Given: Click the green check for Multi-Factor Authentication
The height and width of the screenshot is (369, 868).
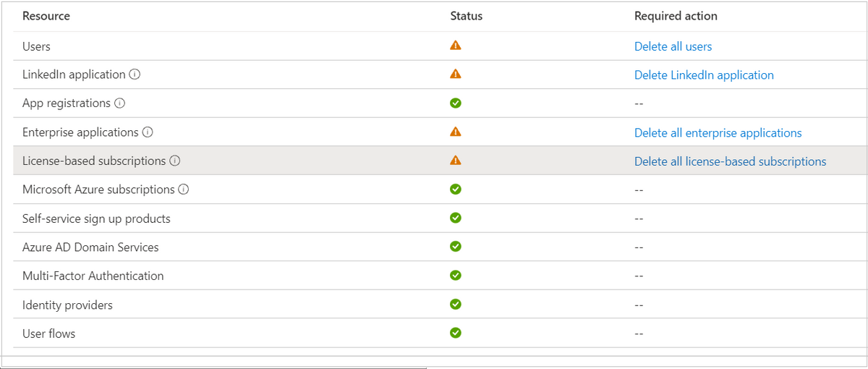Looking at the screenshot, I should click(455, 276).
